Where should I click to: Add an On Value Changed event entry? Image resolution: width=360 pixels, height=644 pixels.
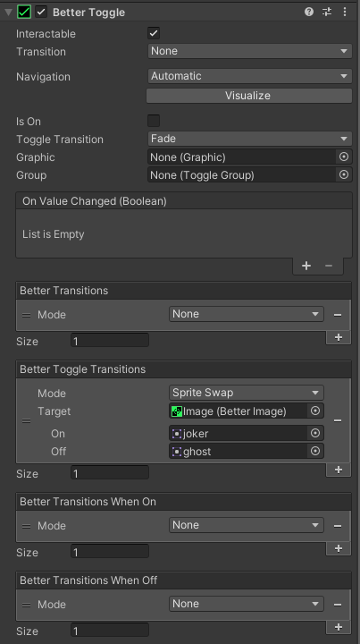point(306,266)
